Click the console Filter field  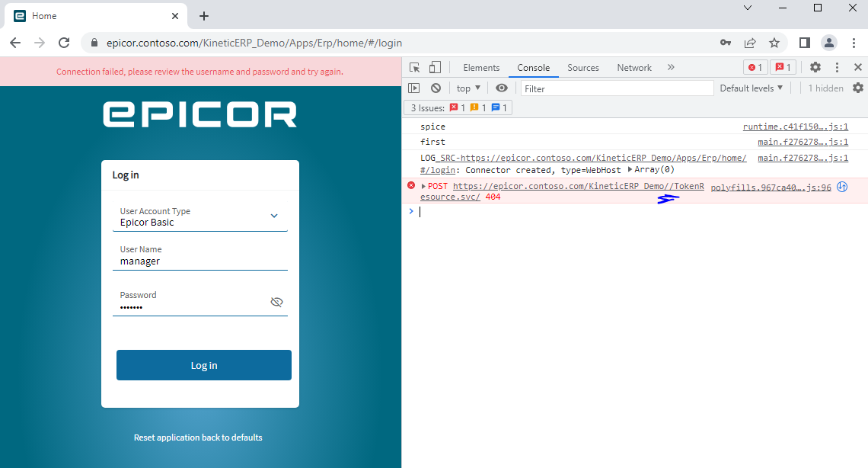tap(617, 88)
